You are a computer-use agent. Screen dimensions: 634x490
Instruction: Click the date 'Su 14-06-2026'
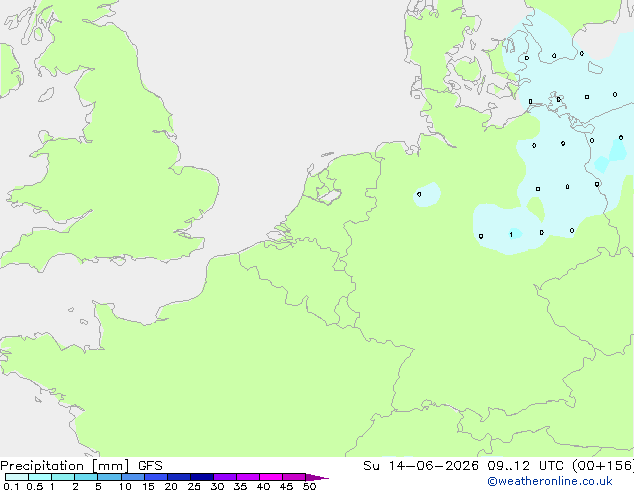click(421, 466)
